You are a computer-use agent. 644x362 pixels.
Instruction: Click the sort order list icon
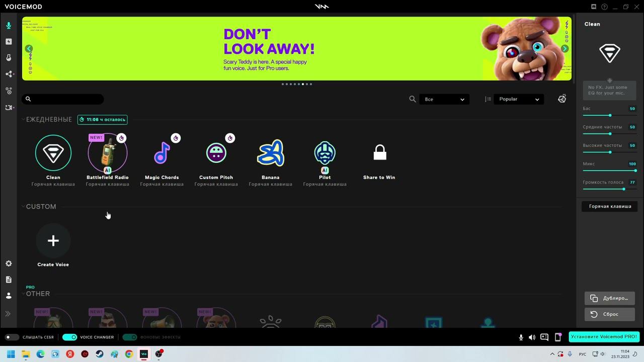coord(488,99)
